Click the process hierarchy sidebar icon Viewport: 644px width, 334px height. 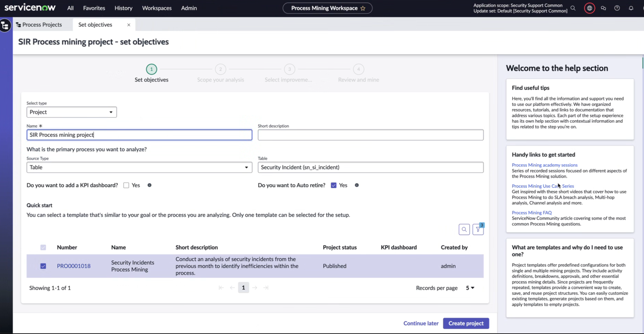click(5, 25)
